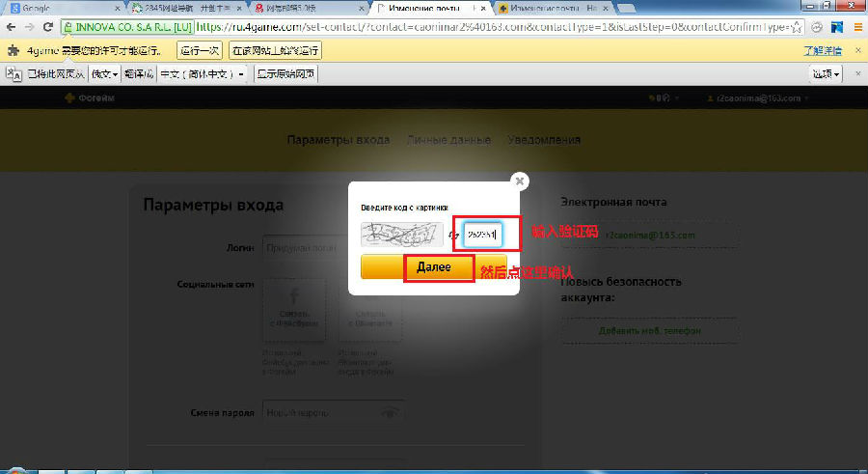
Task: Reload the page with refresh icon
Action: pos(48,27)
